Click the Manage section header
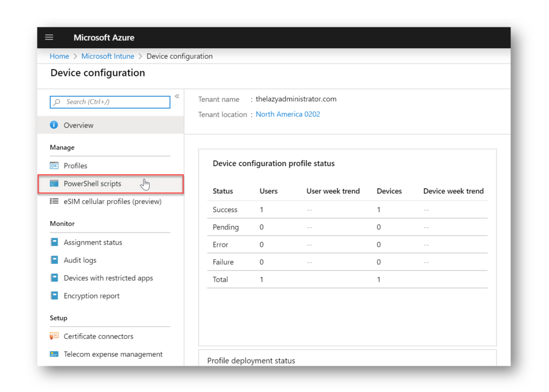Image resolution: width=549 pixels, height=392 pixels. (x=62, y=147)
